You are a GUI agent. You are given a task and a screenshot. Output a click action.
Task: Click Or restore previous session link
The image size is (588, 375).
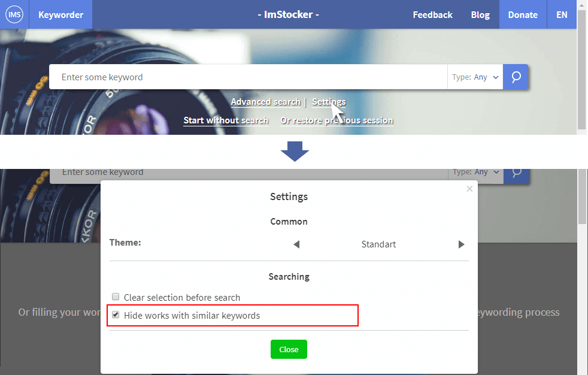337,120
